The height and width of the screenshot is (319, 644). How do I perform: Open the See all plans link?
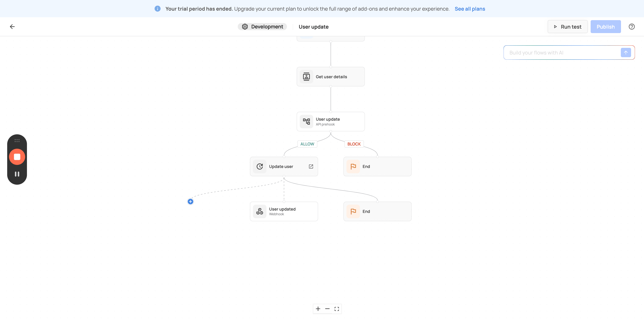point(470,9)
